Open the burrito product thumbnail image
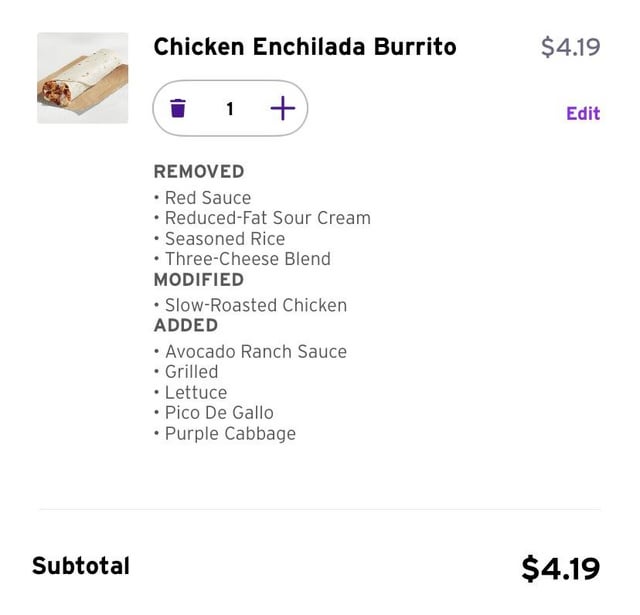 [83, 78]
